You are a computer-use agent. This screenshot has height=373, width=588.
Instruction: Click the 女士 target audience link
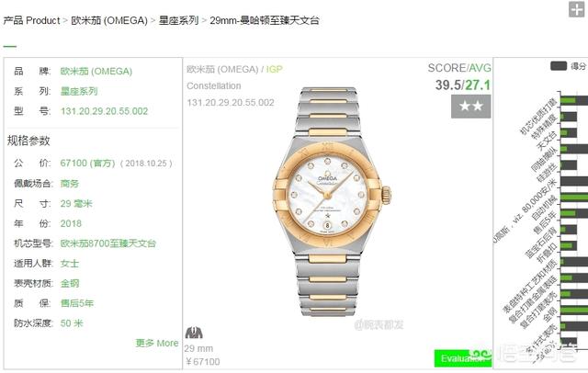tap(70, 263)
